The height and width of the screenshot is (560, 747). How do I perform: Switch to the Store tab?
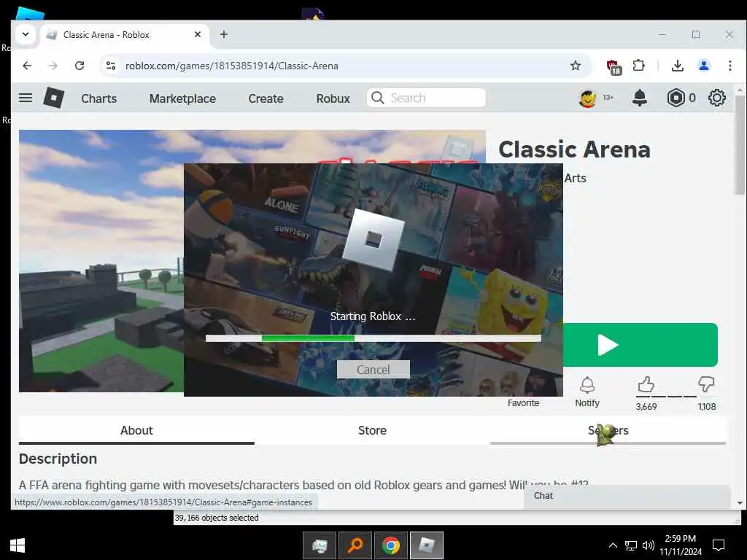(x=372, y=430)
